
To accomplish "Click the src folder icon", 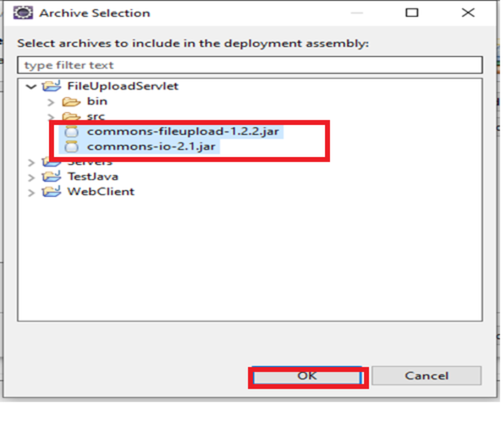I will [x=71, y=116].
